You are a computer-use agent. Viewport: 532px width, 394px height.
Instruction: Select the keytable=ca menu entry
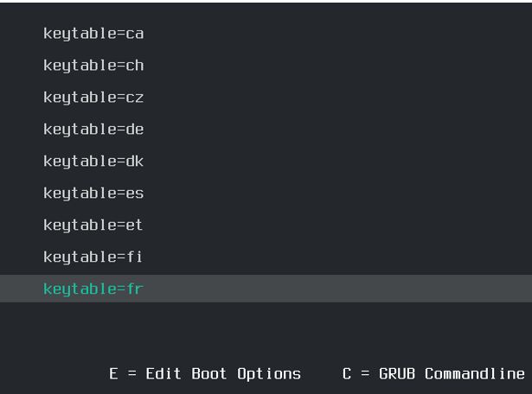(x=93, y=34)
